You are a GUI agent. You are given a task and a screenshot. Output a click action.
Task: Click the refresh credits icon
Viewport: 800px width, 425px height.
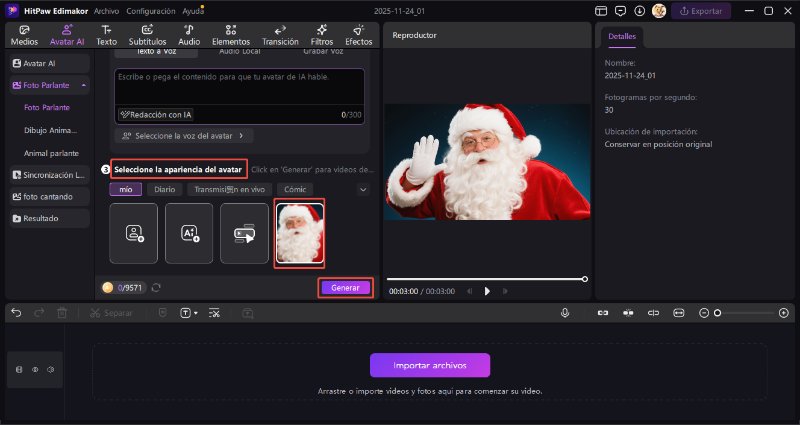point(156,288)
